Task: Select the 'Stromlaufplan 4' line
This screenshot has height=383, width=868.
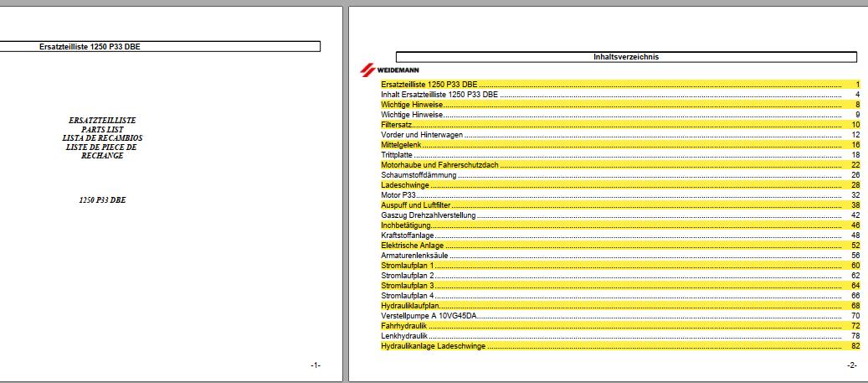Action: [620, 296]
